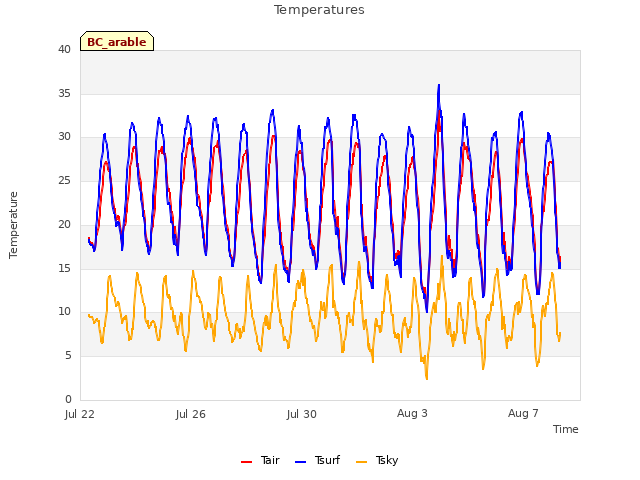
Task: Click the BC_arable site label
Action: tap(117, 42)
